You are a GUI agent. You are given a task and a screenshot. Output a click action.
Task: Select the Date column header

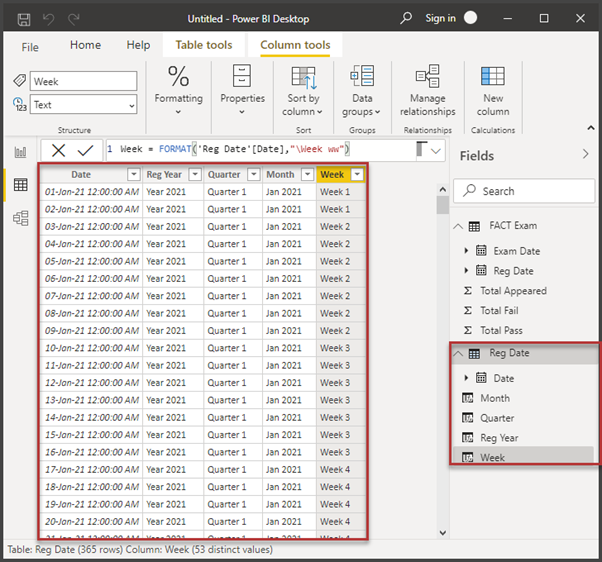(x=91, y=175)
